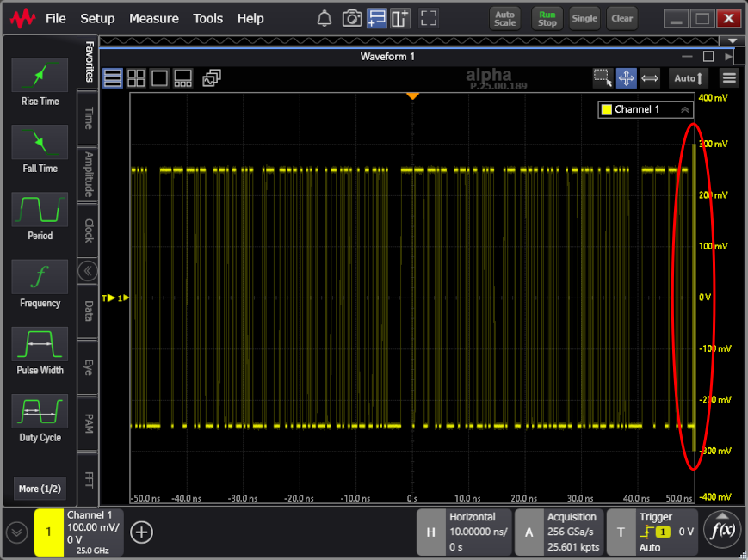Viewport: 748px width, 560px height.
Task: Enter full screen mode icon
Action: point(429,18)
